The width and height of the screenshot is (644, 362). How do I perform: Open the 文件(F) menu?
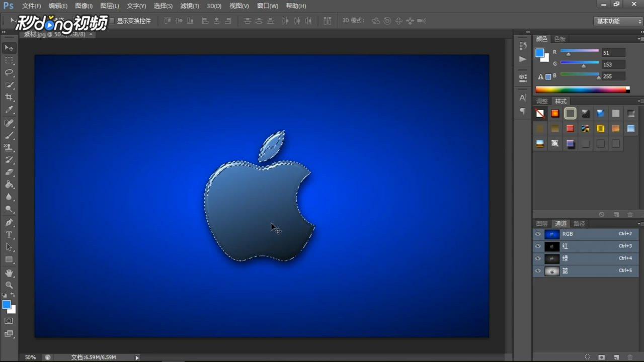pyautogui.click(x=32, y=6)
